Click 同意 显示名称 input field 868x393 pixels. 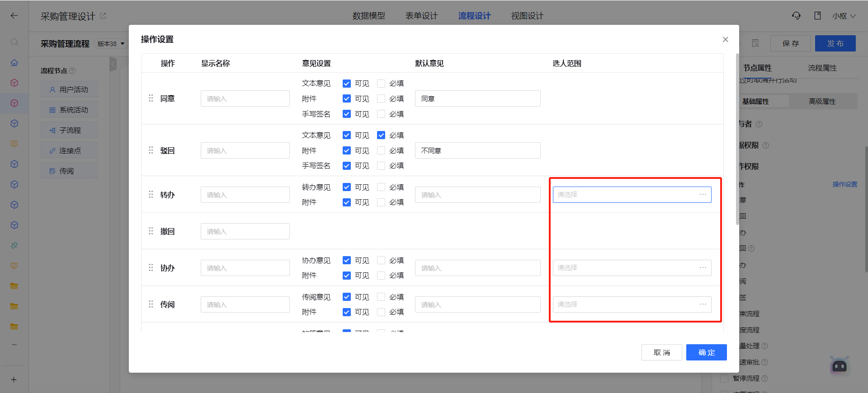245,98
